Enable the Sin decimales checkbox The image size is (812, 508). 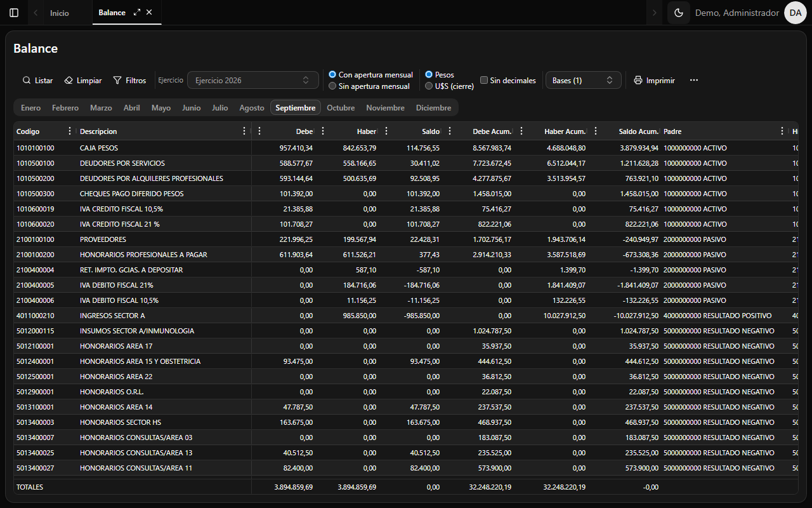pos(484,81)
